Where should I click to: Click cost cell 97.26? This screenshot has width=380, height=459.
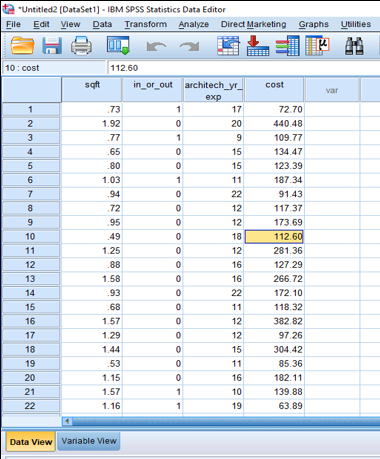[274, 335]
